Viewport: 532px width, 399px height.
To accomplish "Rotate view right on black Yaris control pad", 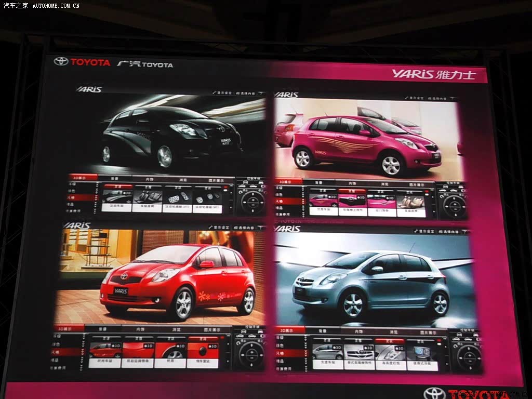I will coord(261,203).
